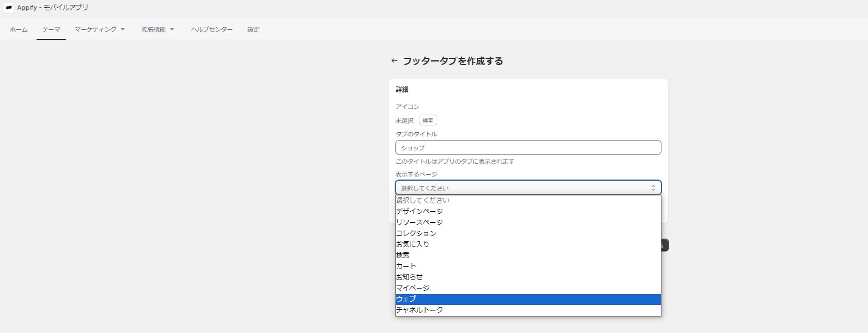Select デザインページ from the list
Screen dimensions: 868x333
[528, 211]
